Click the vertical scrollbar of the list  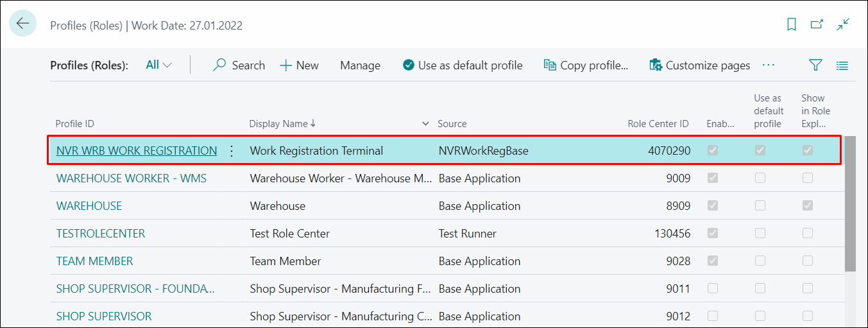point(850,204)
